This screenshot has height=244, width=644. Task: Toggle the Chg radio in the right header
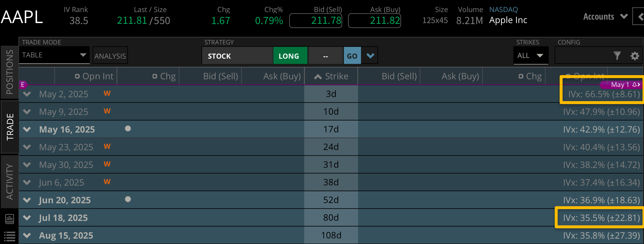521,76
